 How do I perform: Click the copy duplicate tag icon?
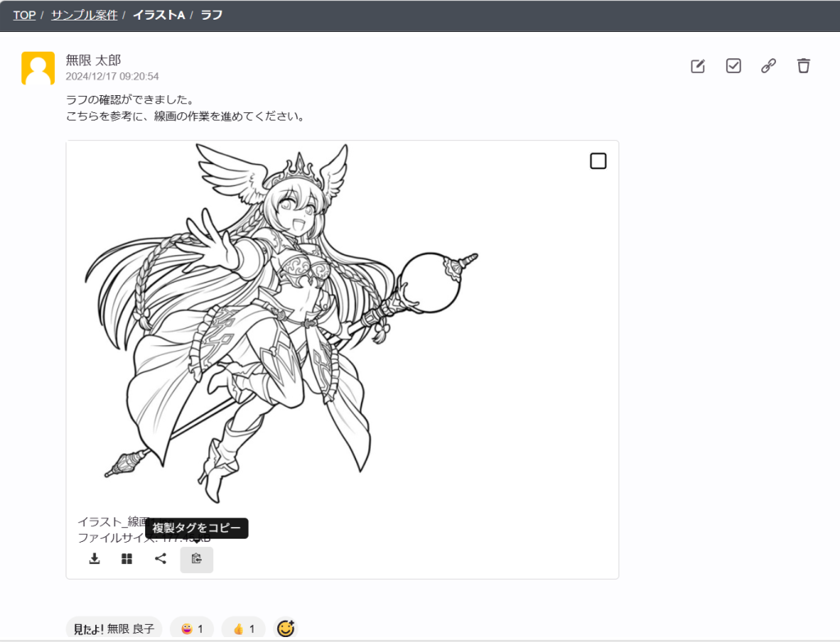tap(197, 559)
